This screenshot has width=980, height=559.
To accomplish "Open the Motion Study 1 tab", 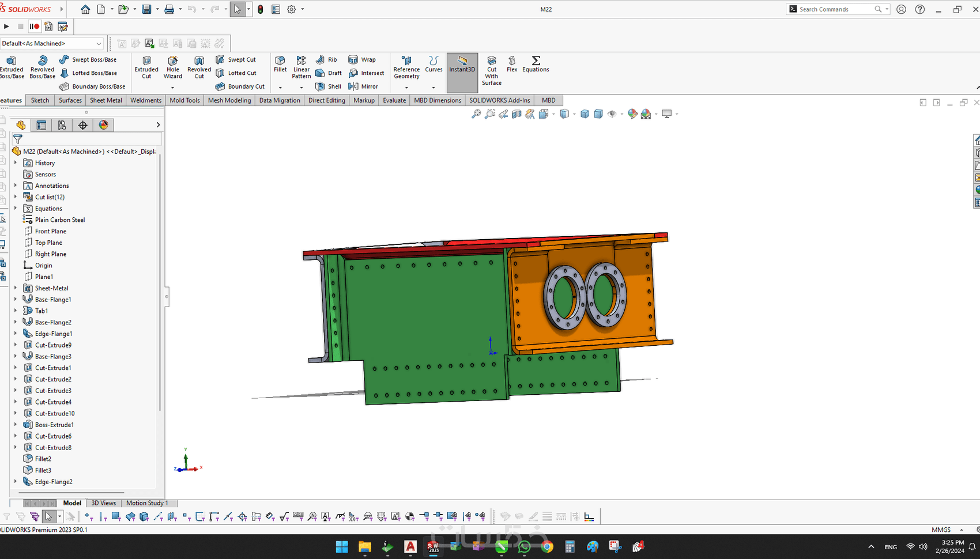I will 147,503.
